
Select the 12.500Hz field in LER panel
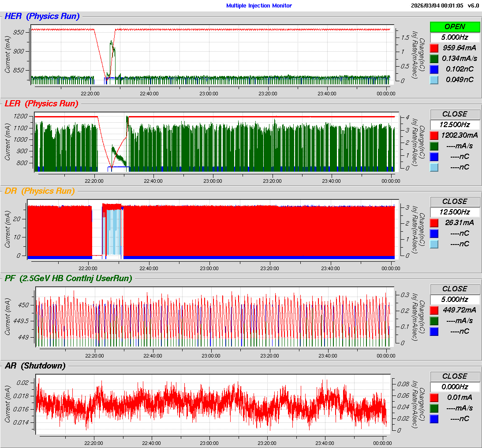tap(454, 125)
